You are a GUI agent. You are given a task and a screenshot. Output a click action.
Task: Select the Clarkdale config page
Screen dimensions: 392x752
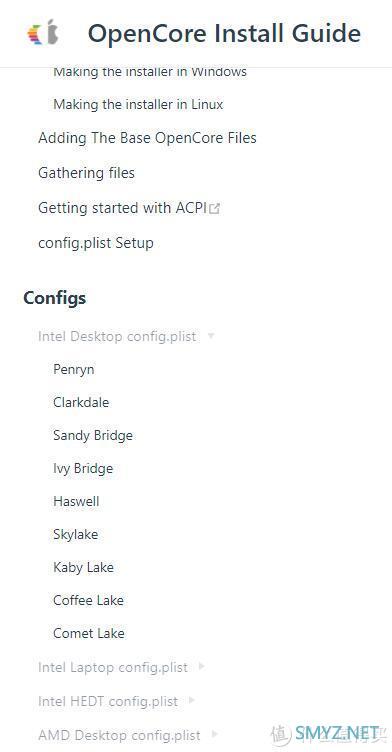(x=81, y=402)
